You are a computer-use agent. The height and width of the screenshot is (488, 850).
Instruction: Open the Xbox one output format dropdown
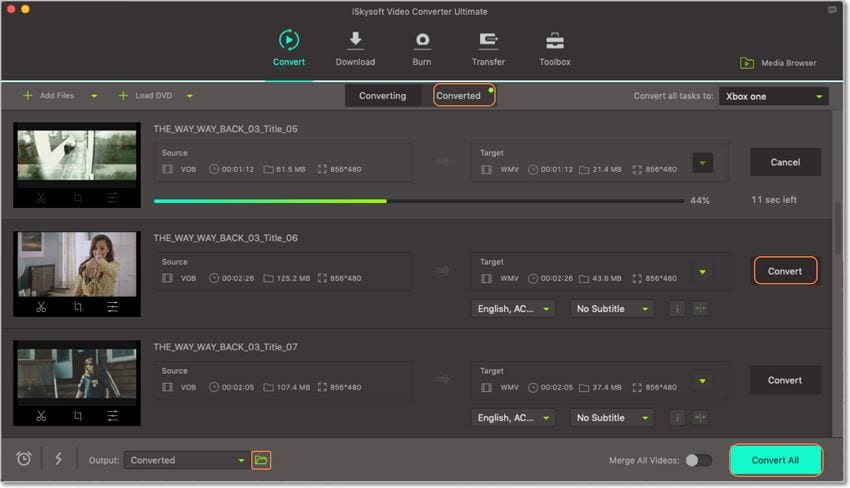(774, 97)
